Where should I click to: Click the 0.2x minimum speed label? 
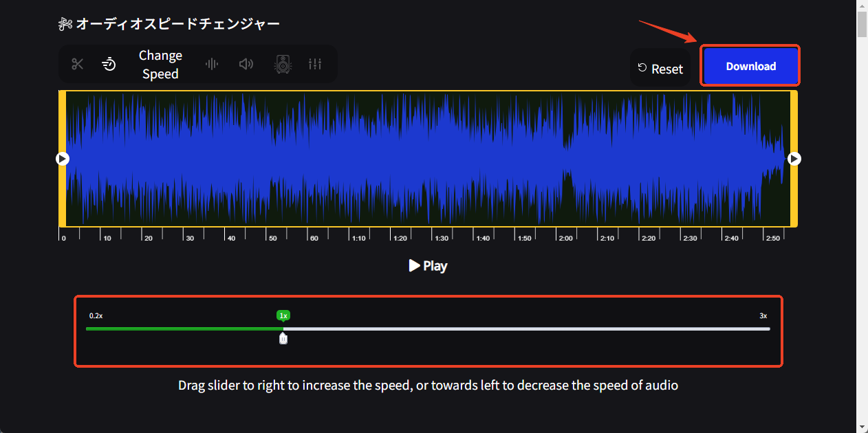tap(96, 315)
